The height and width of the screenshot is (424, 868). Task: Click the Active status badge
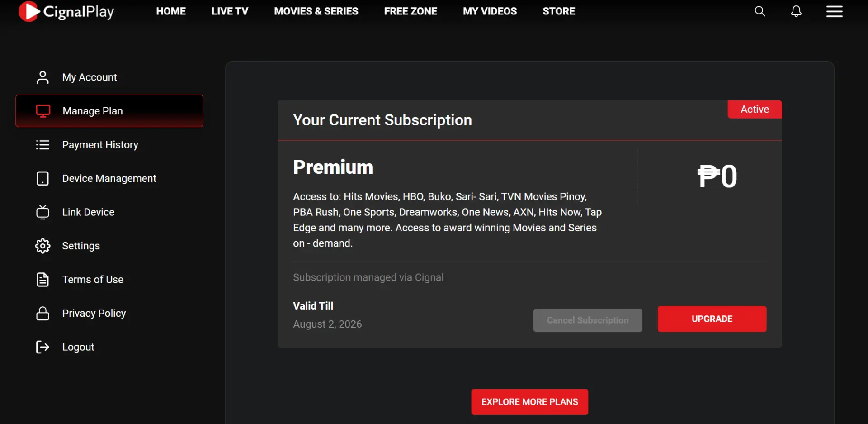(x=755, y=110)
